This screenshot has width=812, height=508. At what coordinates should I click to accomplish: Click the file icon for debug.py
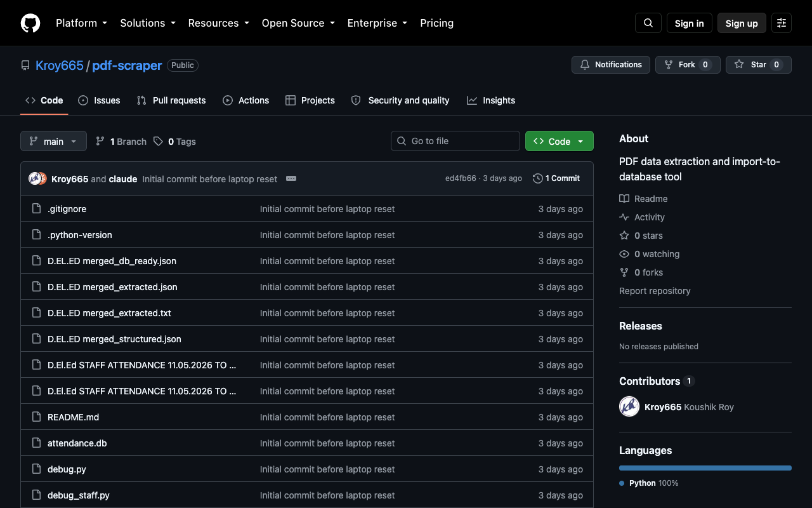[37, 469]
